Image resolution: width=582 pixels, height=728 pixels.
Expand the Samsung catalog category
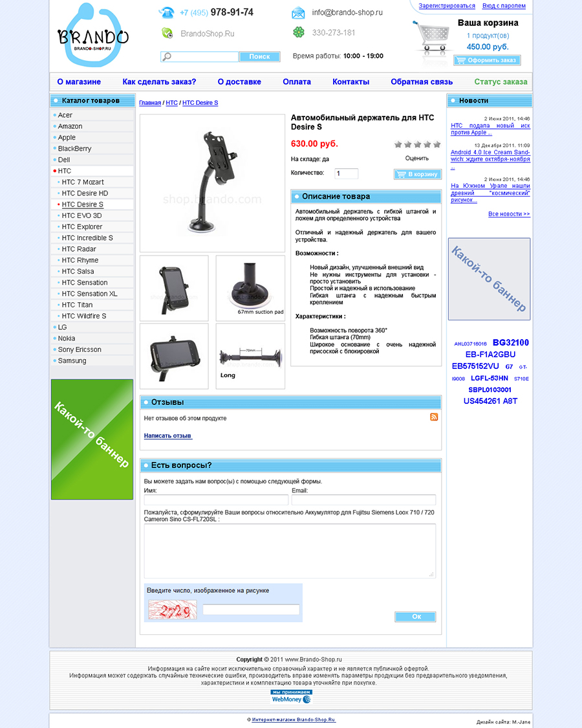coord(72,360)
